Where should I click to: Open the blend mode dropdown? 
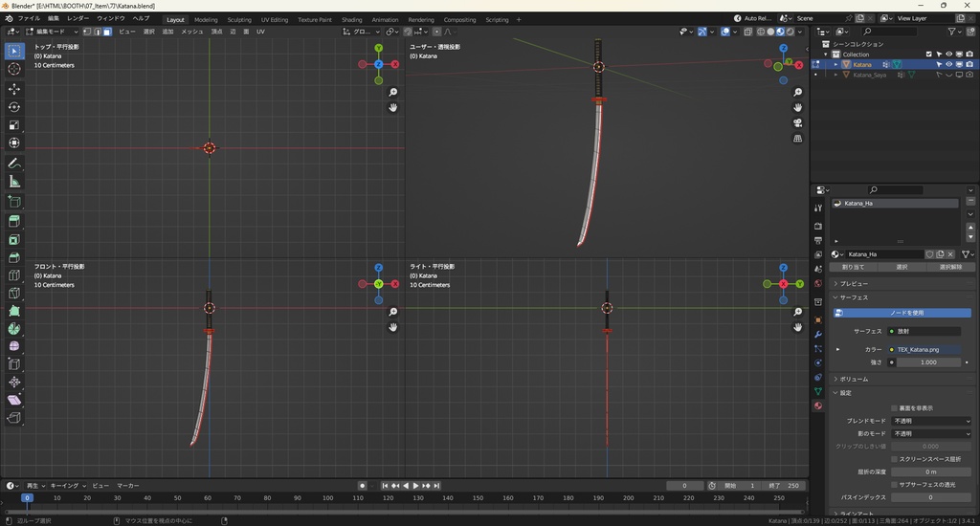tap(932, 421)
